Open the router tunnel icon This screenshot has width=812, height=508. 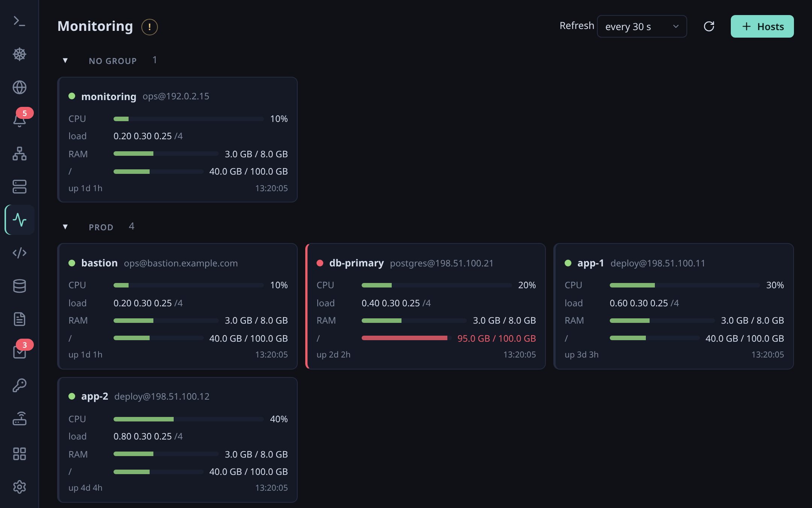[19, 418]
